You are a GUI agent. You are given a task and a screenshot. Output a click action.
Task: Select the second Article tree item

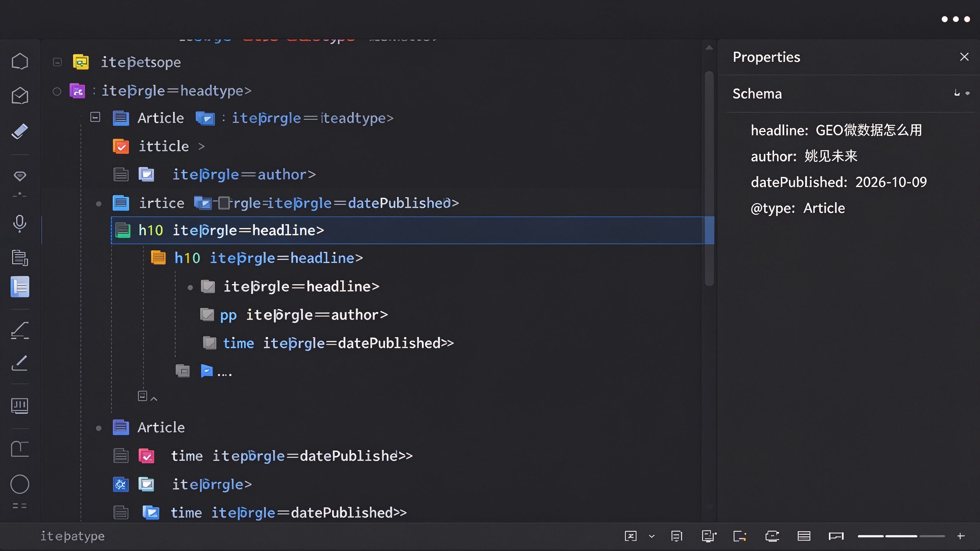161,428
